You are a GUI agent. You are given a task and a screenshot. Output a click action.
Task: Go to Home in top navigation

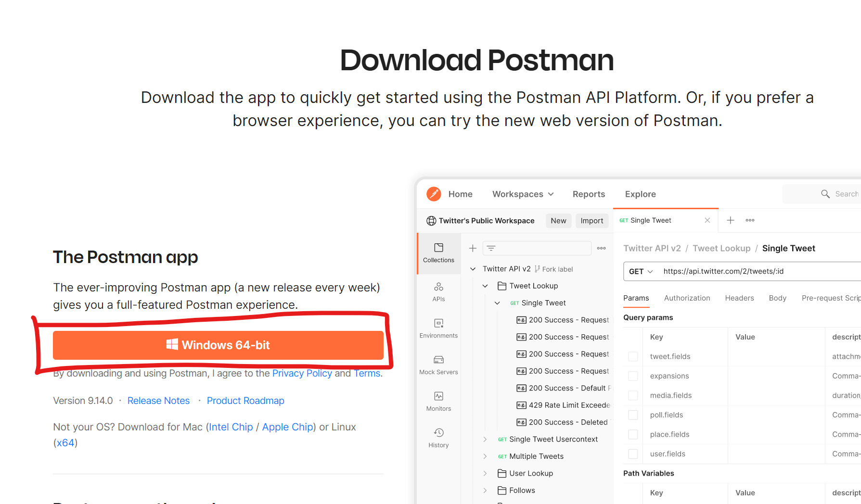[460, 194]
